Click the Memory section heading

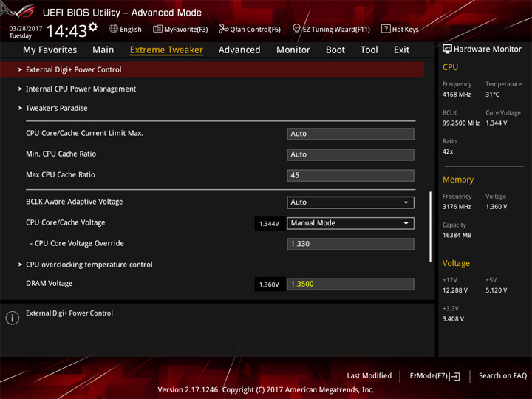[458, 180]
